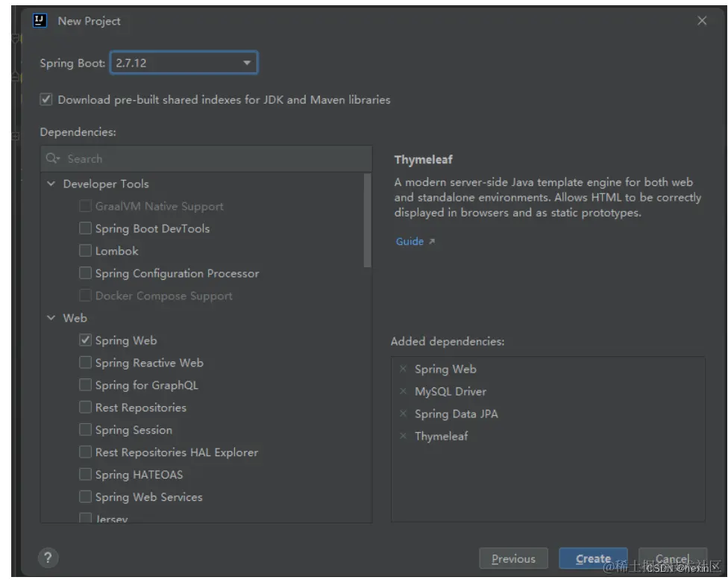Click the Cancel button
Viewport: 728px width, 580px height.
coord(672,558)
